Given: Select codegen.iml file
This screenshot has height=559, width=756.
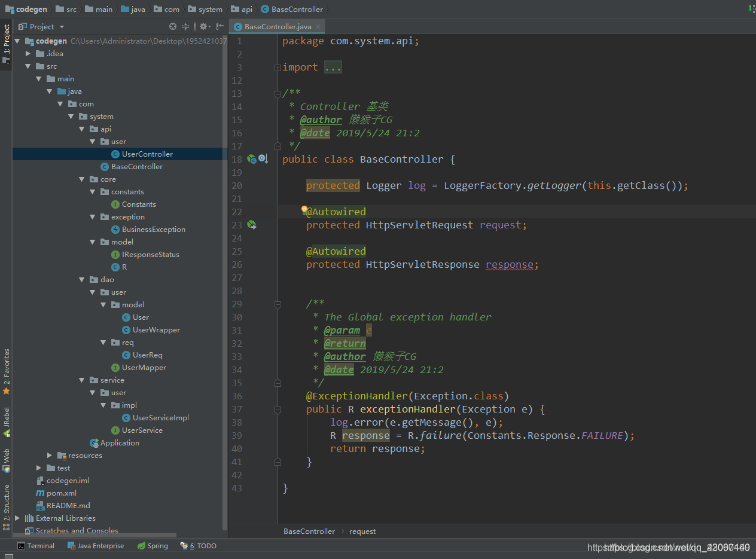Looking at the screenshot, I should [x=68, y=481].
